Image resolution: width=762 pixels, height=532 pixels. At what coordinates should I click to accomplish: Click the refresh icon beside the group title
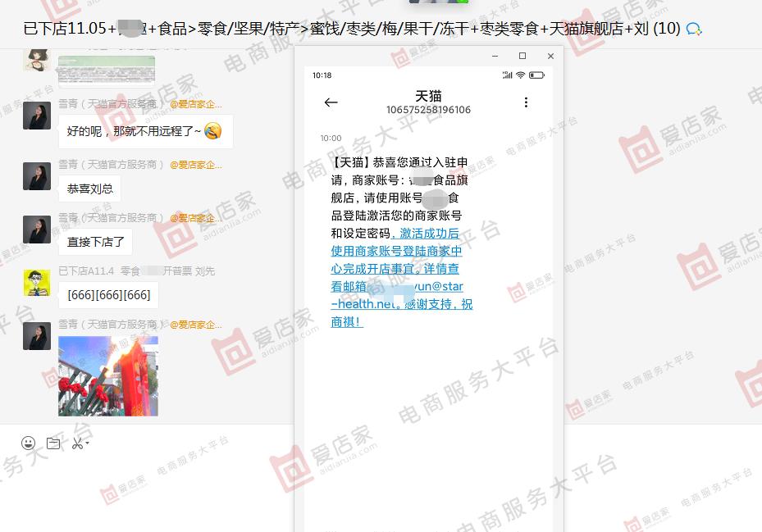(x=694, y=27)
